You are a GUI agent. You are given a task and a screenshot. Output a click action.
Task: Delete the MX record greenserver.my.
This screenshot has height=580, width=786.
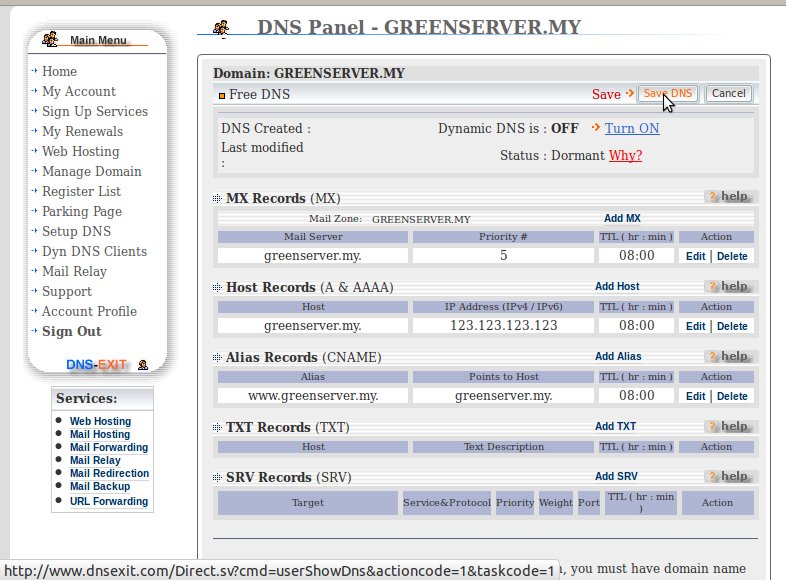pos(732,256)
